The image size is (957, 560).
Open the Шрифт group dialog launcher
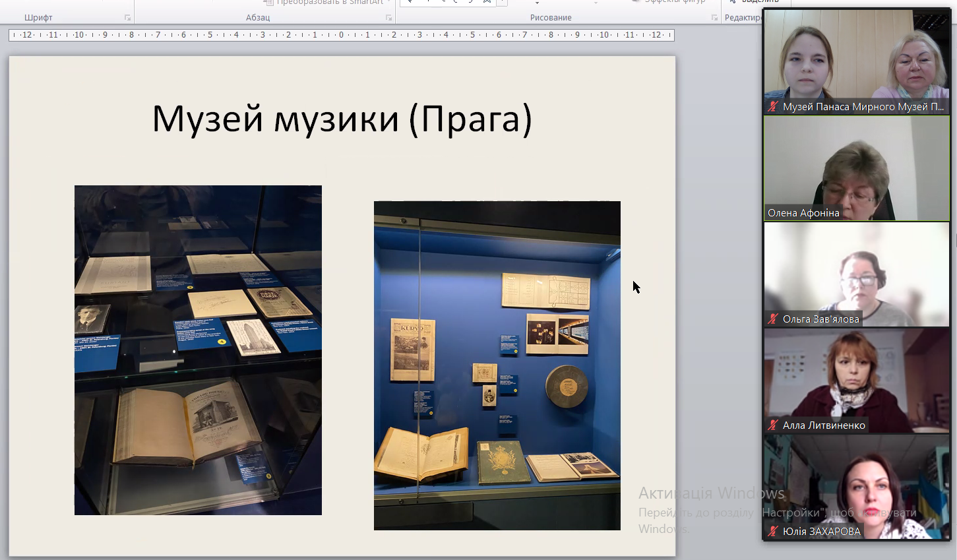click(128, 18)
